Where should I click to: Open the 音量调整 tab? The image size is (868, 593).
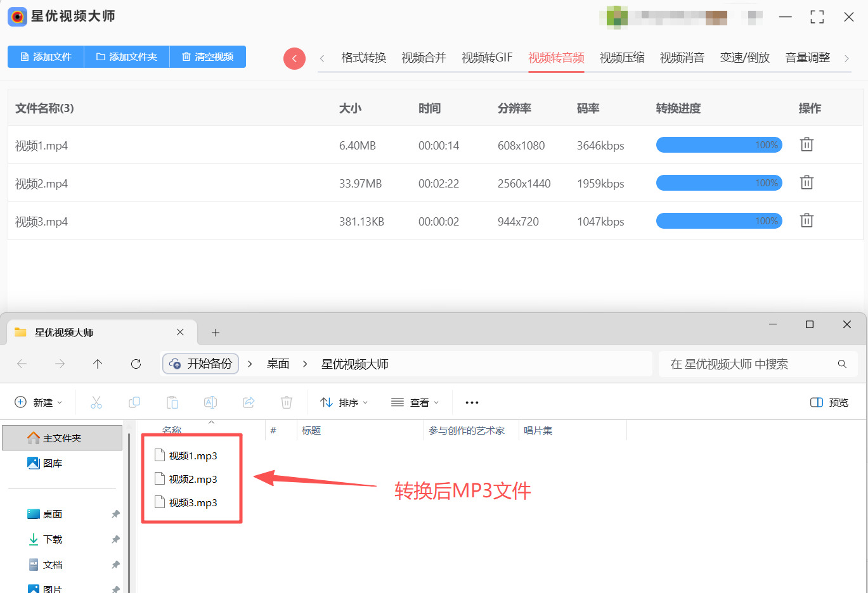[808, 58]
